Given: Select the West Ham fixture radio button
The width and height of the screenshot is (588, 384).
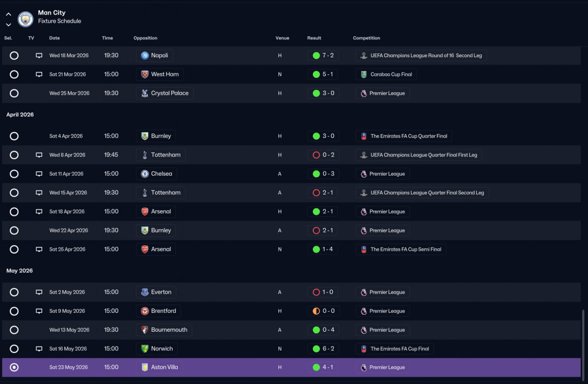Looking at the screenshot, I should [x=14, y=74].
